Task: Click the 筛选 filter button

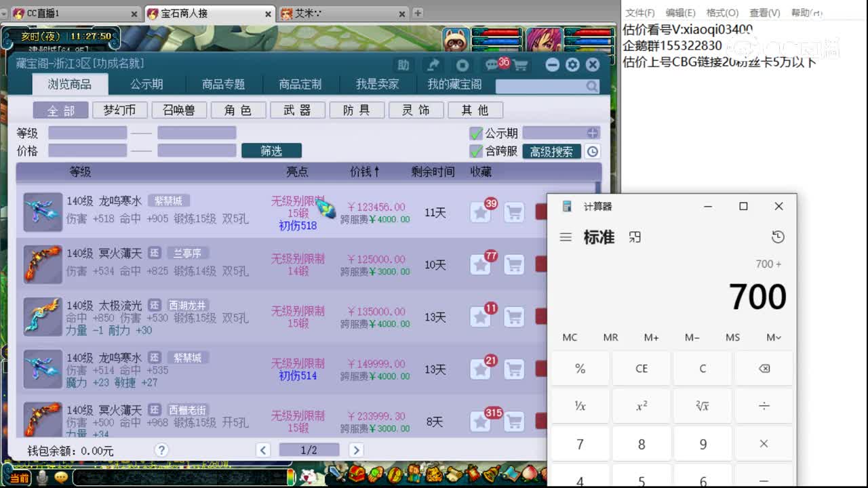Action: [271, 151]
